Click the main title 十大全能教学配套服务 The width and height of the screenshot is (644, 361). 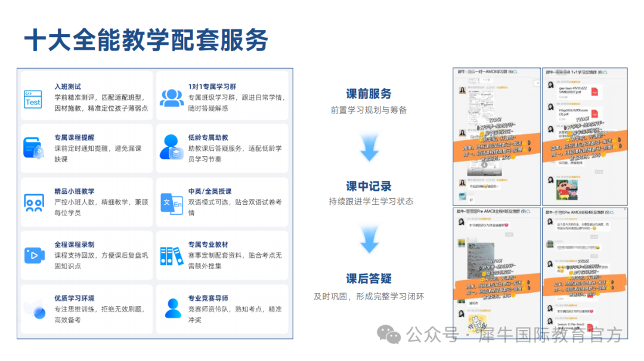coord(146,40)
